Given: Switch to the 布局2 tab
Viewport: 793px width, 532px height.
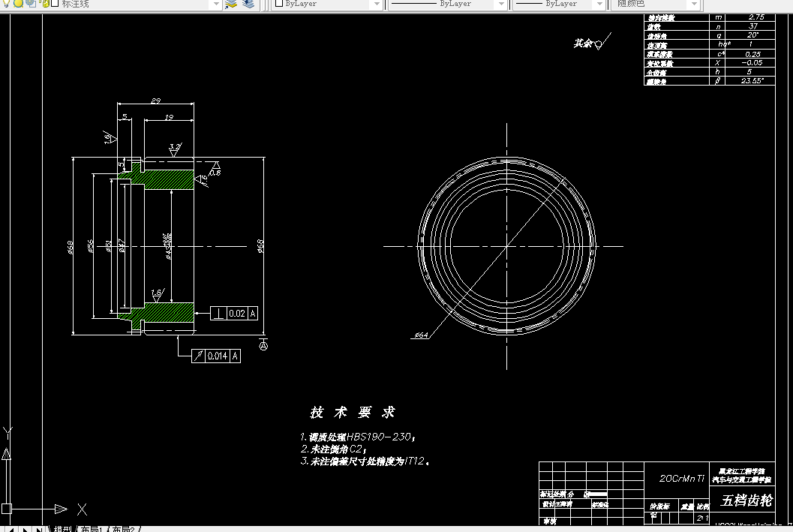Looking at the screenshot, I should (x=123, y=529).
